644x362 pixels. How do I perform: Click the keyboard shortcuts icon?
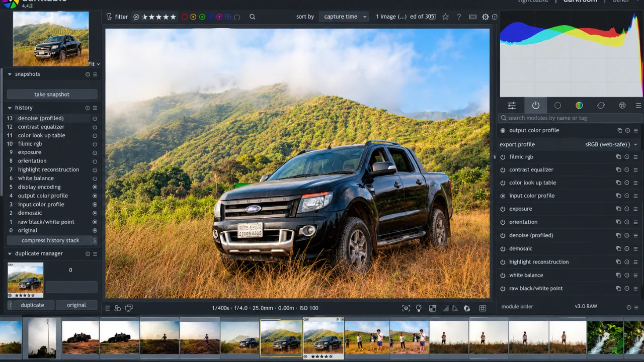click(473, 17)
